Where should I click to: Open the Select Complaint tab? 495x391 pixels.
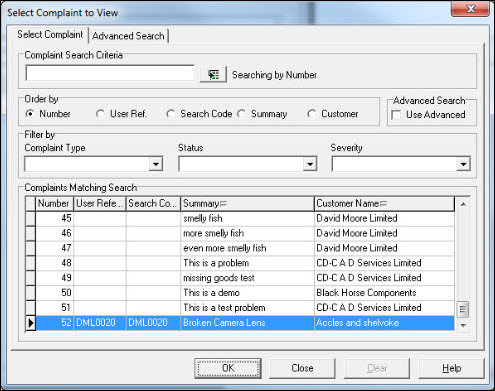click(x=50, y=34)
